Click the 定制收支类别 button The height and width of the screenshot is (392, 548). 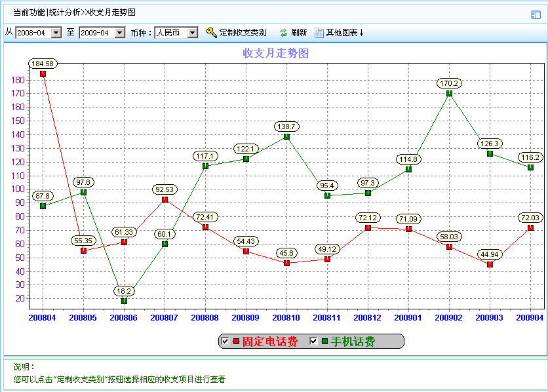[x=237, y=33]
